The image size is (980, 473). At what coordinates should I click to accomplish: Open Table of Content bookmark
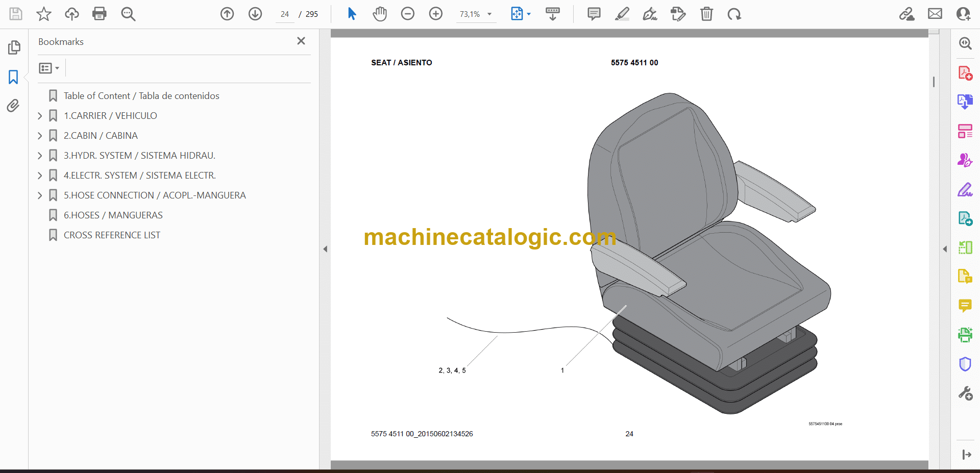141,96
